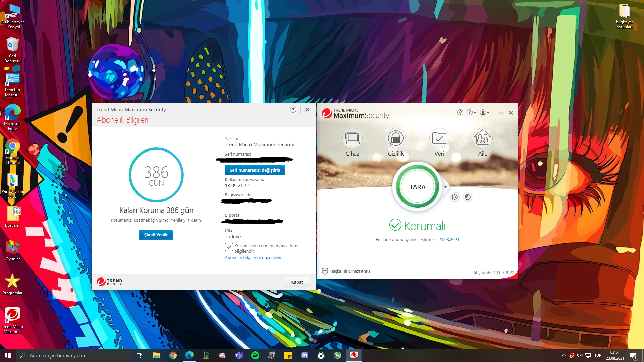
Task: Click the Trend Micro tray icon
Action: click(572, 355)
